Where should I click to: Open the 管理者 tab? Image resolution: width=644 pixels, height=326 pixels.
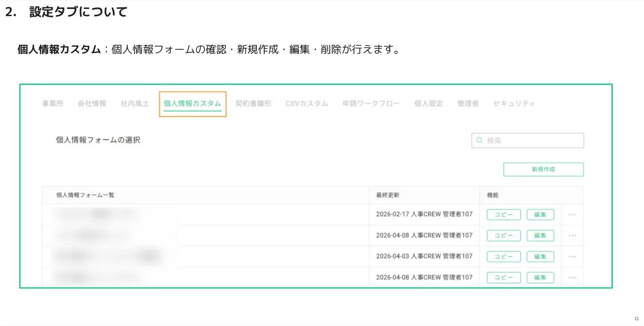tap(468, 104)
